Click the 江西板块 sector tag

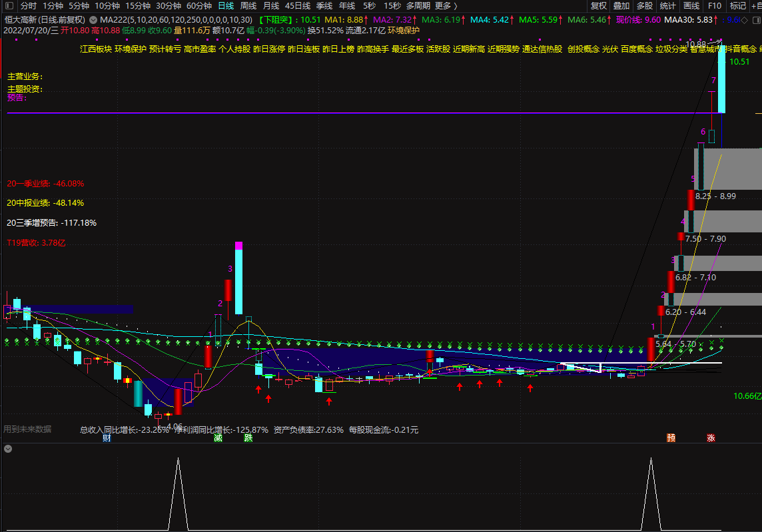coord(96,49)
